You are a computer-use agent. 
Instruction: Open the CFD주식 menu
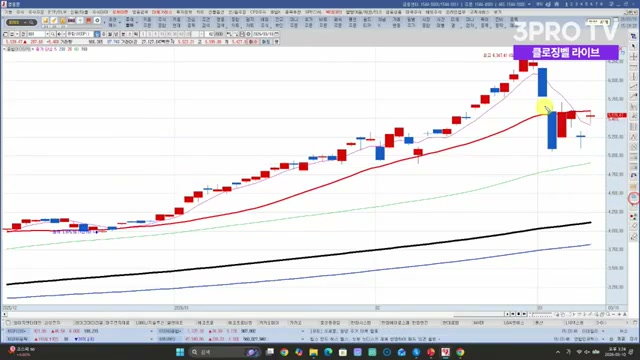(x=258, y=12)
